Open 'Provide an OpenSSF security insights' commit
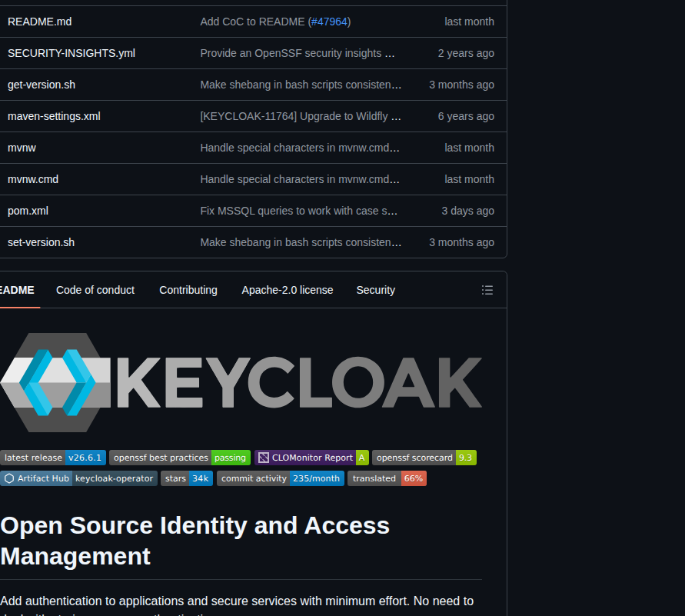Screen dimensions: 685x616 pyautogui.click(x=298, y=53)
